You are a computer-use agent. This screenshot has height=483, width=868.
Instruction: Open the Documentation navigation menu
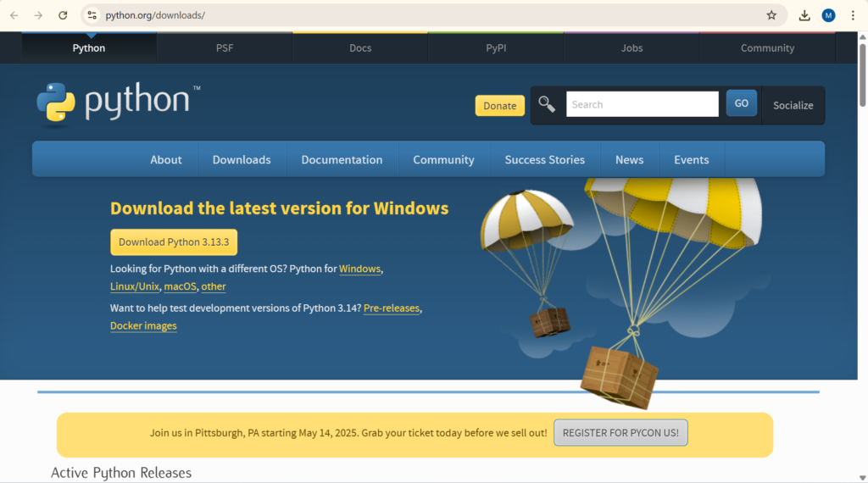coord(342,159)
